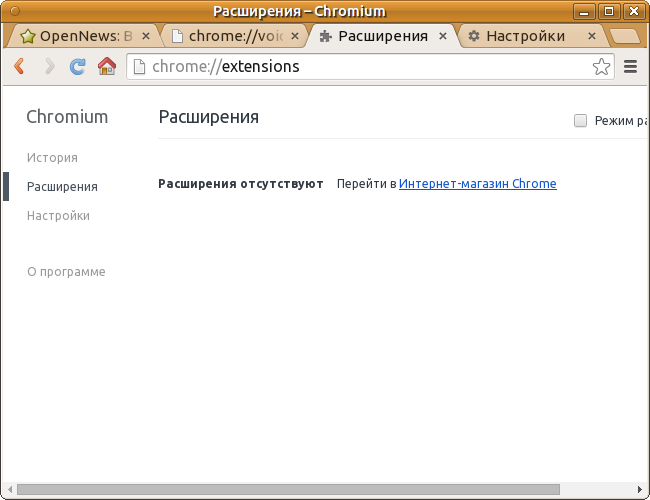Open a new tab with the blank tab button
The image size is (650, 500).
coord(625,36)
